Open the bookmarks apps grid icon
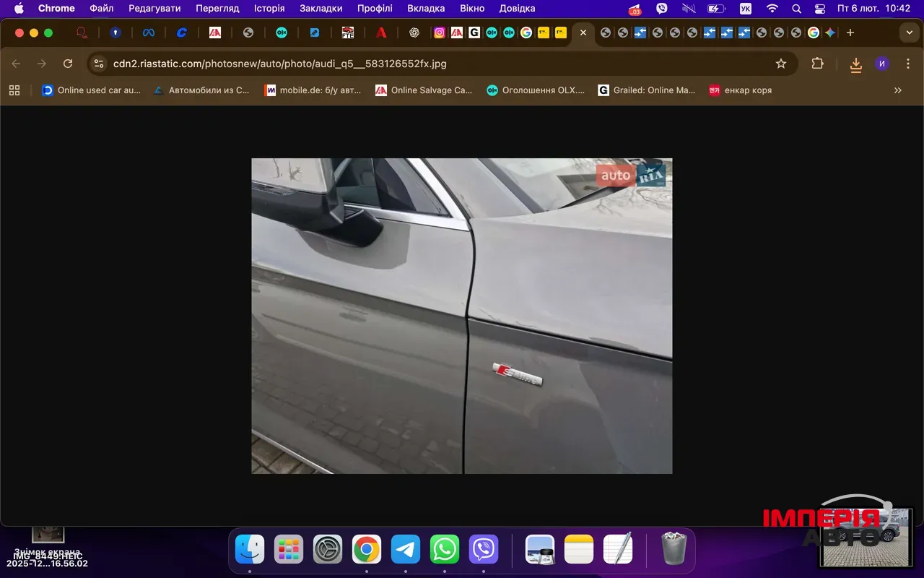The height and width of the screenshot is (578, 924). tap(14, 90)
